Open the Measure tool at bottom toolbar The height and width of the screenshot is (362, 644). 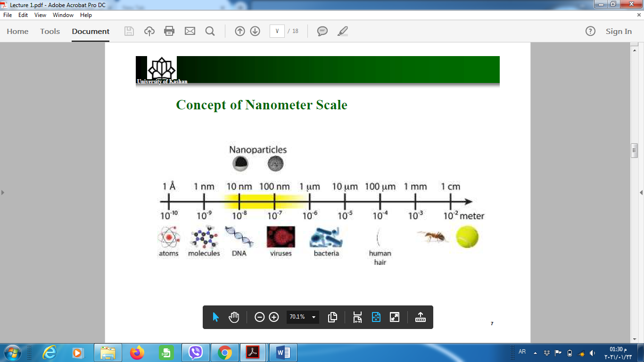point(420,317)
